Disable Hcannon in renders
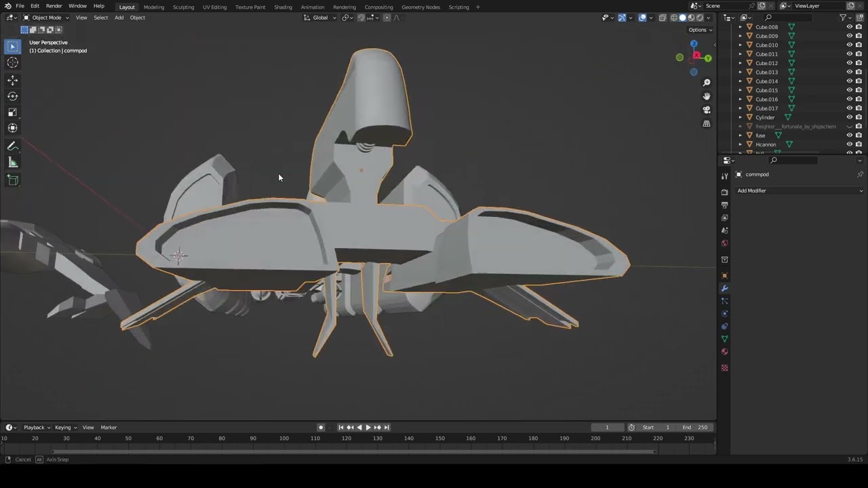 (x=859, y=144)
